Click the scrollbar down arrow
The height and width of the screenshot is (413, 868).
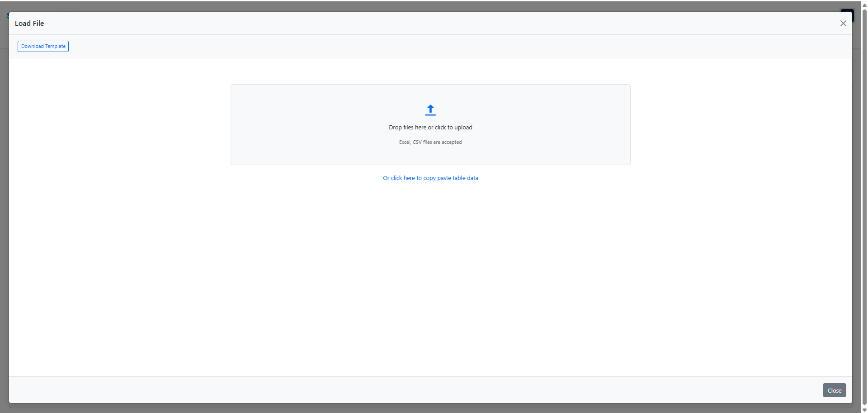(864, 410)
